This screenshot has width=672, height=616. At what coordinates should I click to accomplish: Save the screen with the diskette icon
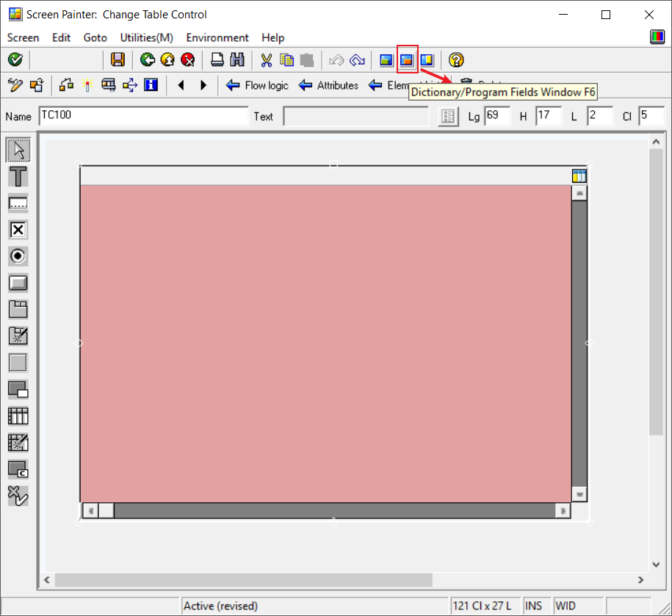118,59
